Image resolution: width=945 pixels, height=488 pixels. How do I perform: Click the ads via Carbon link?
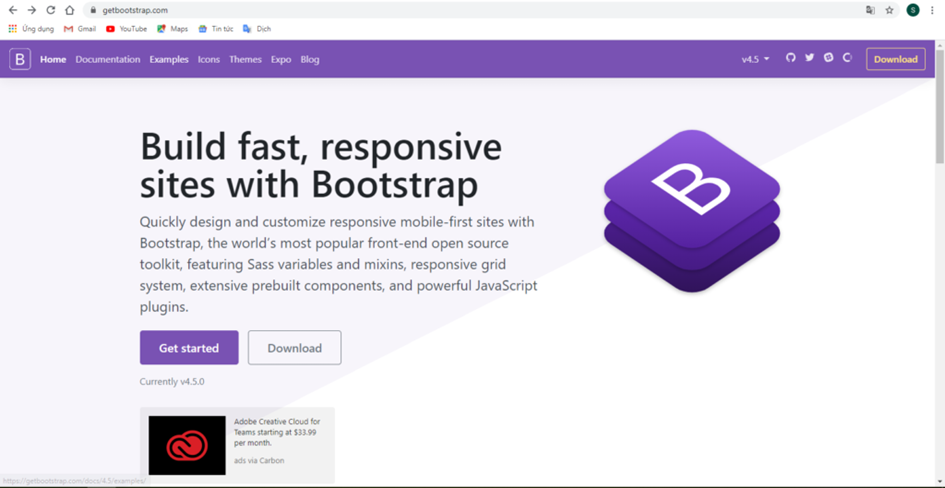(259, 460)
